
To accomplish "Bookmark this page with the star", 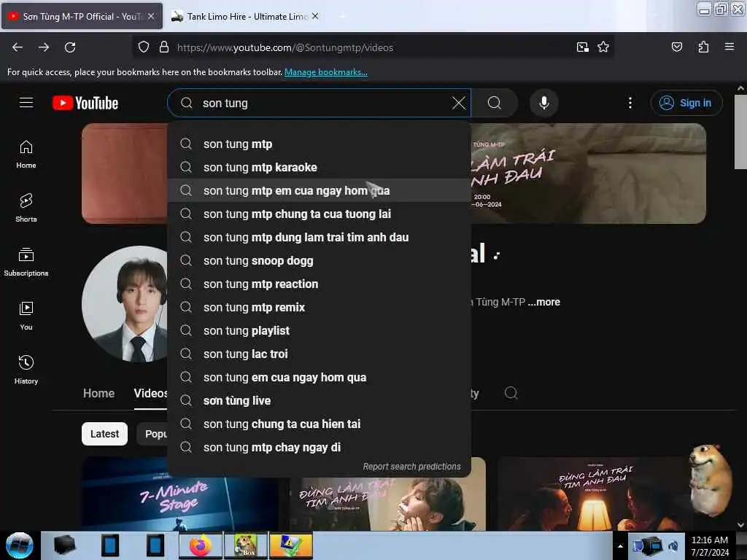I will 603,47.
